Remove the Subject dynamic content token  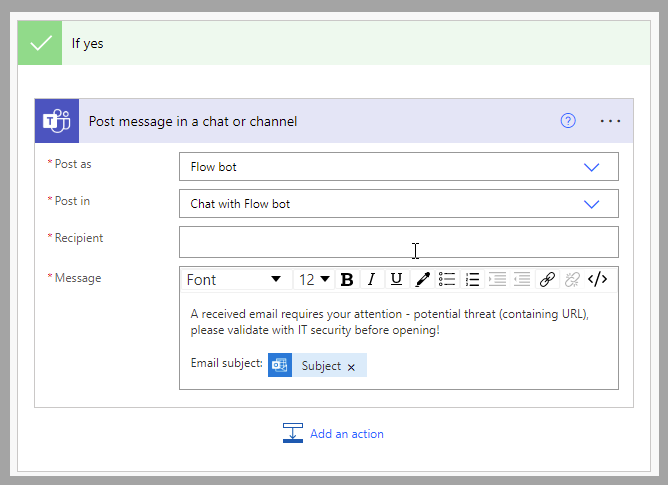click(351, 367)
